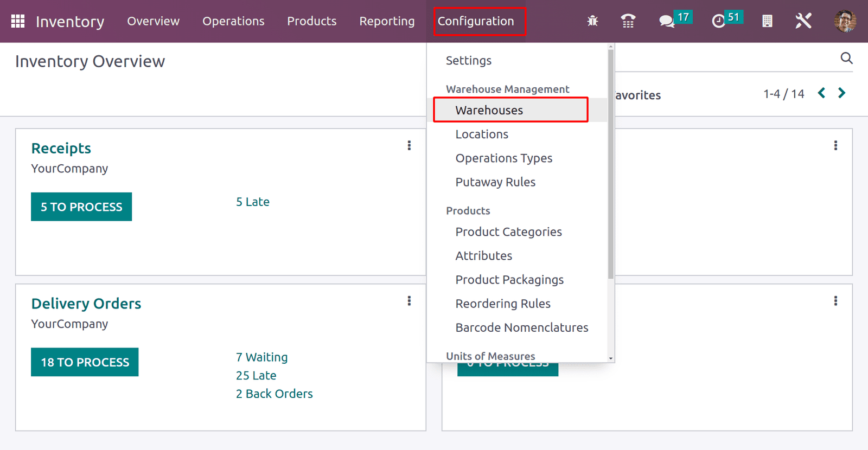
Task: Click the Inventory Overview page heading
Action: pyautogui.click(x=90, y=61)
